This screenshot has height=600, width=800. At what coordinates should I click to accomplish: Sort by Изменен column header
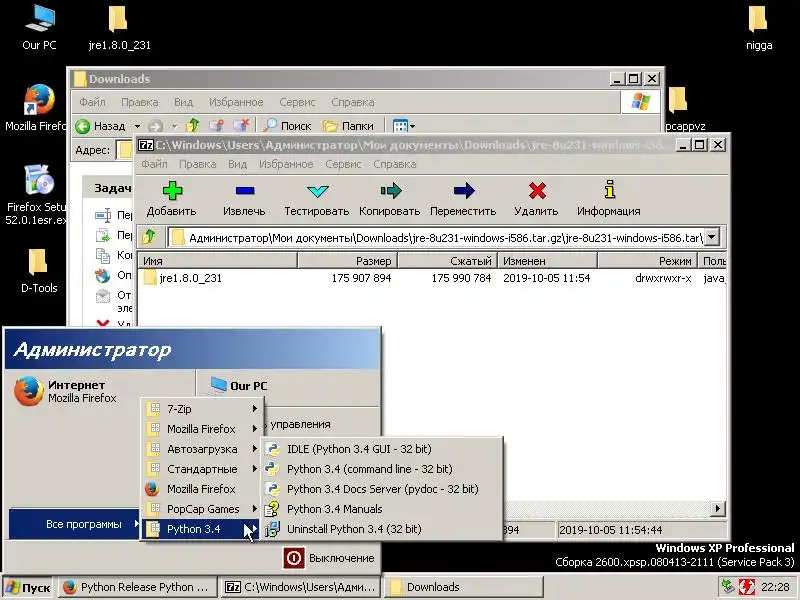point(547,261)
